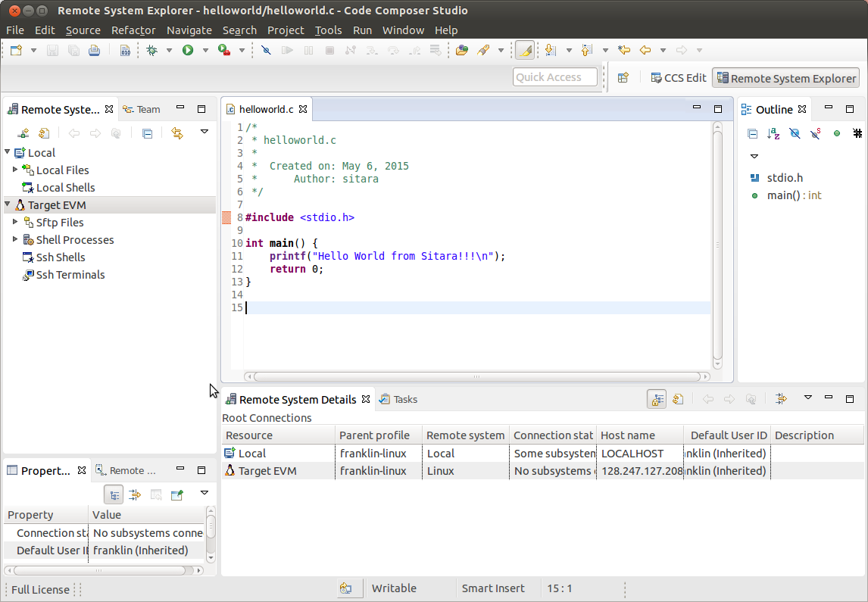868x602 pixels.
Task: Toggle Mark Occurrences highlighter button
Action: (525, 50)
